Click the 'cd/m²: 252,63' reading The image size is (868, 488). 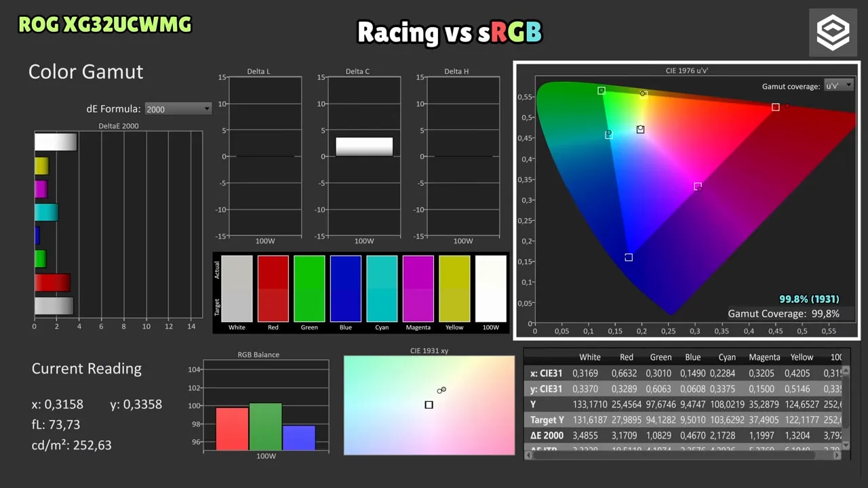pos(72,445)
